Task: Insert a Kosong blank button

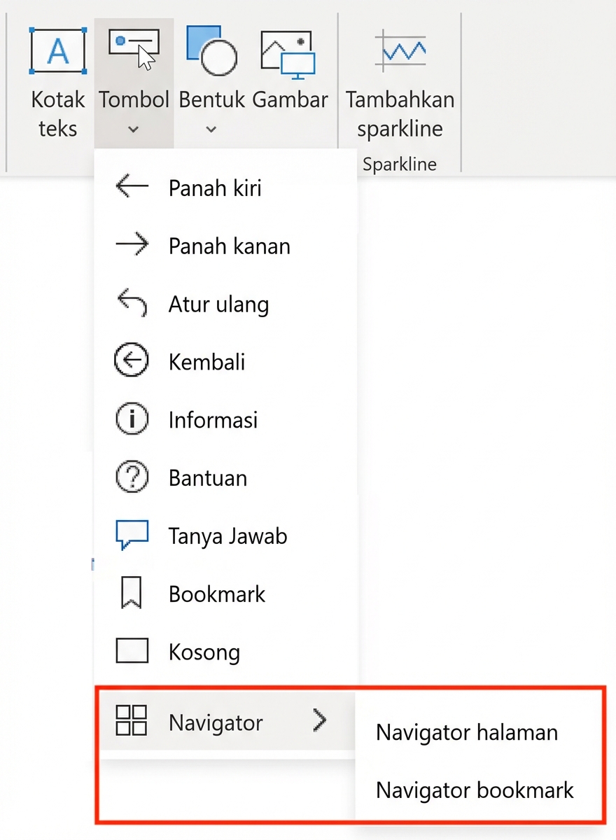Action: coord(204,651)
